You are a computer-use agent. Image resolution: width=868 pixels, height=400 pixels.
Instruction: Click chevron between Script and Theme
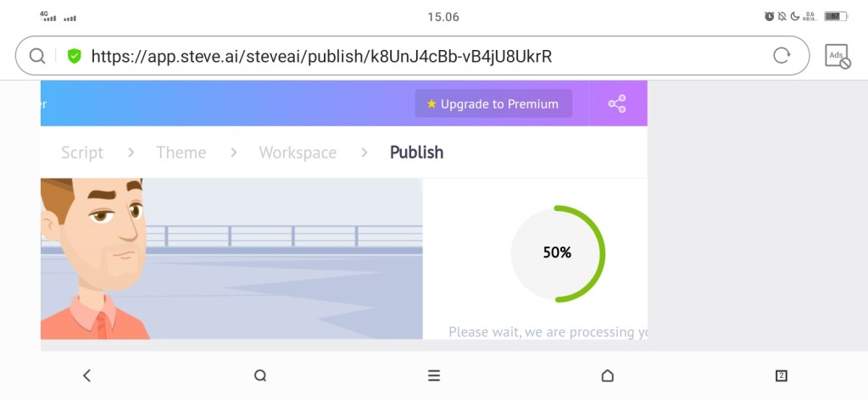pos(131,153)
